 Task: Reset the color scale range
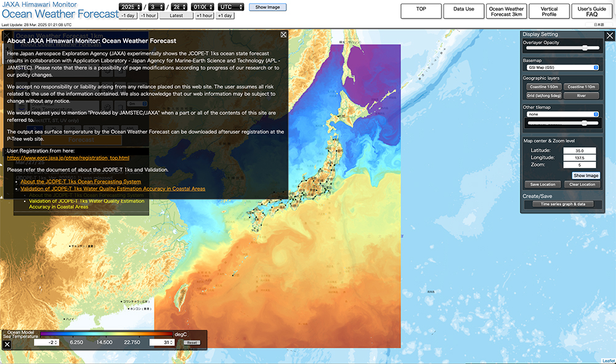tap(192, 343)
